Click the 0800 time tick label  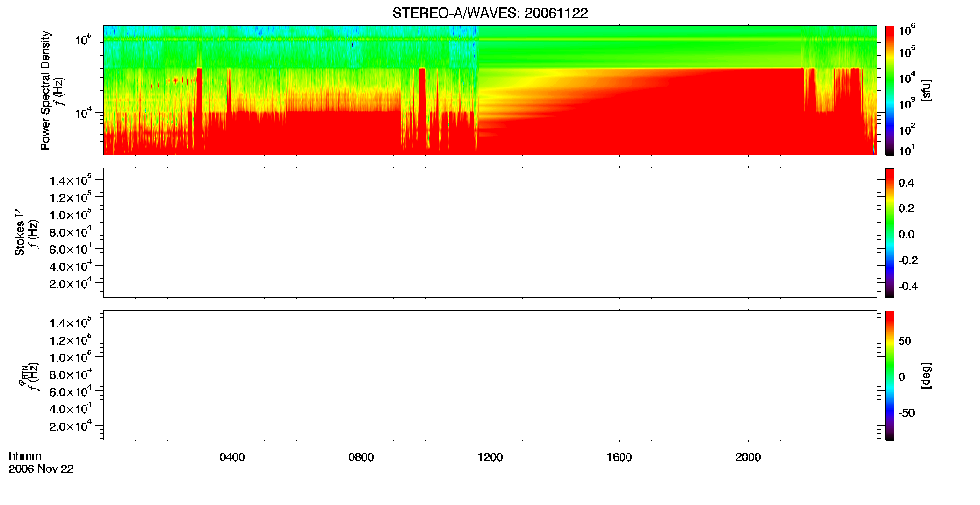pyautogui.click(x=361, y=457)
